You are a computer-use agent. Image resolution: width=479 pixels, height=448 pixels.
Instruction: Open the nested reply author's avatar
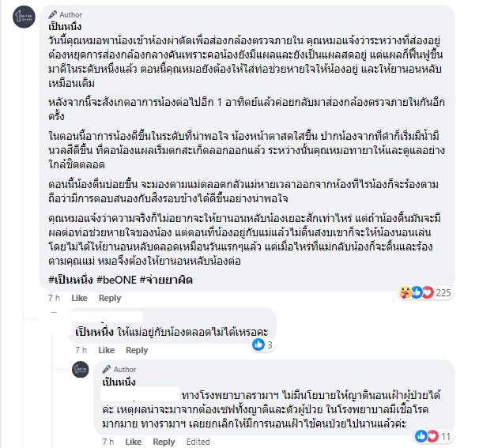tap(80, 369)
